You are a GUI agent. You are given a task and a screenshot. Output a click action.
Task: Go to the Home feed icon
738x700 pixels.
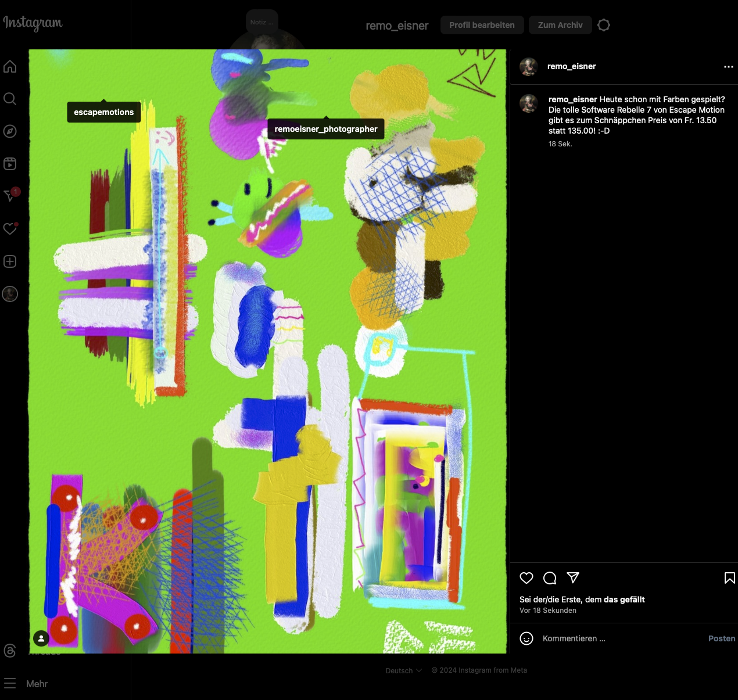[10, 66]
